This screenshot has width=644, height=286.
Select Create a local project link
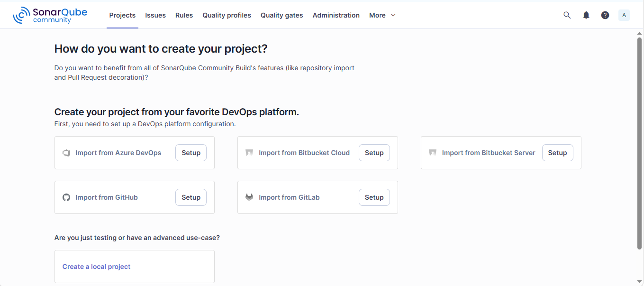click(x=97, y=267)
